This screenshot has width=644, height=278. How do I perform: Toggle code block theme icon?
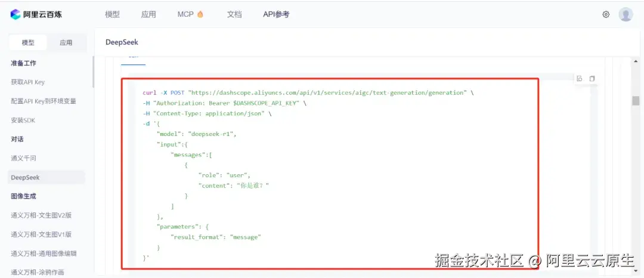point(580,78)
